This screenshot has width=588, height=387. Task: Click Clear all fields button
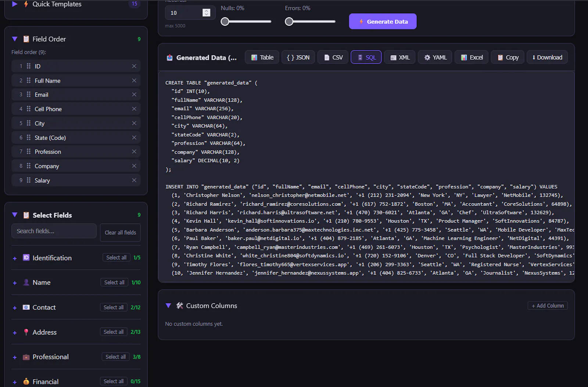120,232
